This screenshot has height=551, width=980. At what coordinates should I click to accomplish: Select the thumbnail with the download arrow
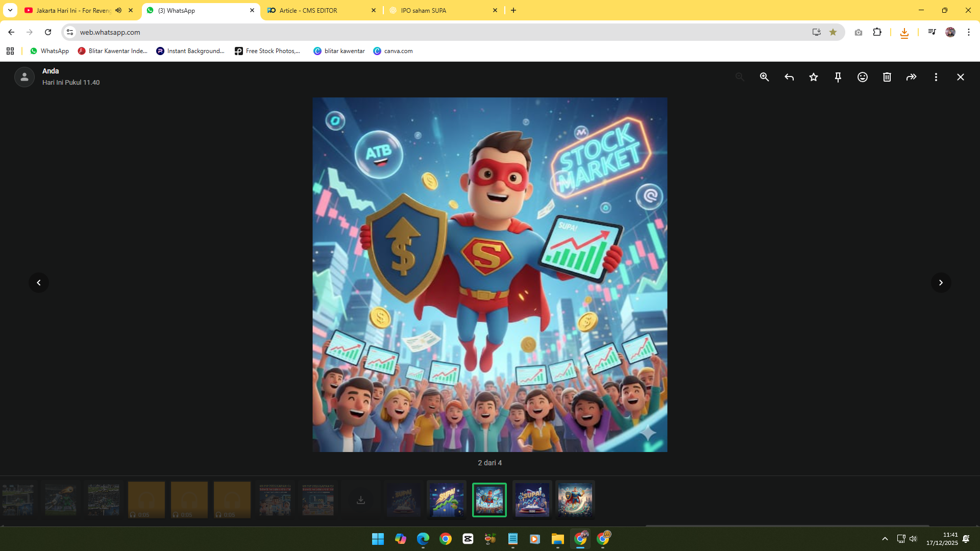[361, 500]
